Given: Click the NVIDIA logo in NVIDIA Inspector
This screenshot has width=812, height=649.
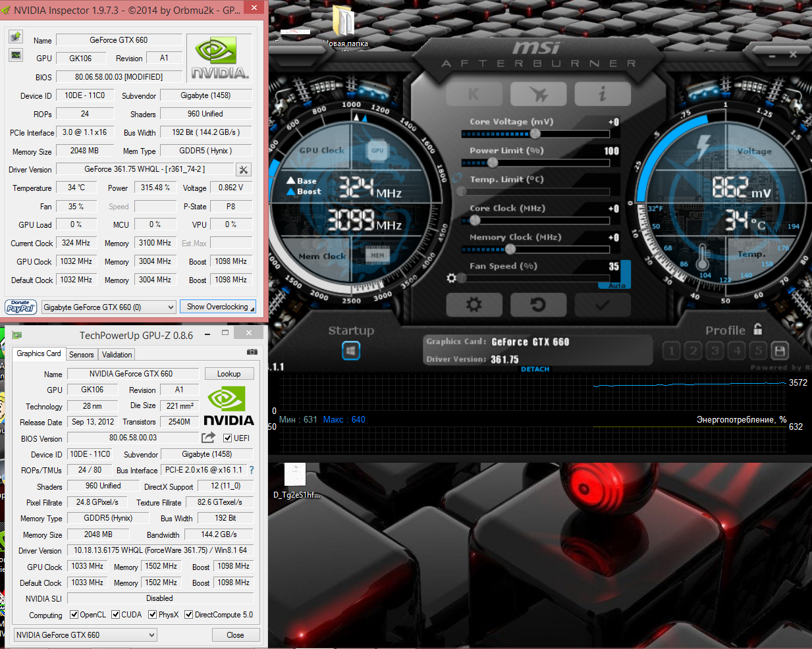Looking at the screenshot, I should (219, 59).
